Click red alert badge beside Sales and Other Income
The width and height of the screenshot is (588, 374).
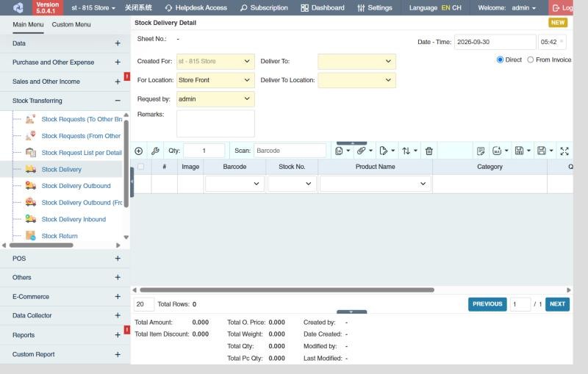point(127,77)
